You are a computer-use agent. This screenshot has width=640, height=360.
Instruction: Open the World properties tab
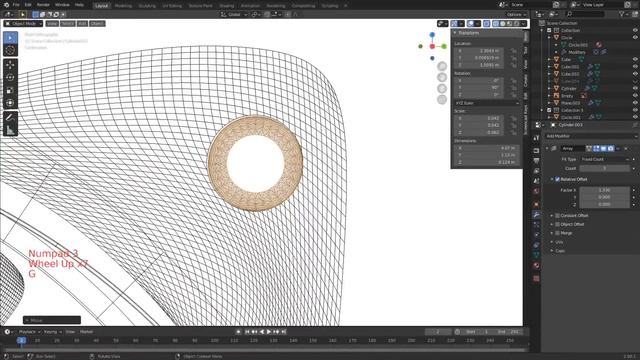pyautogui.click(x=536, y=191)
